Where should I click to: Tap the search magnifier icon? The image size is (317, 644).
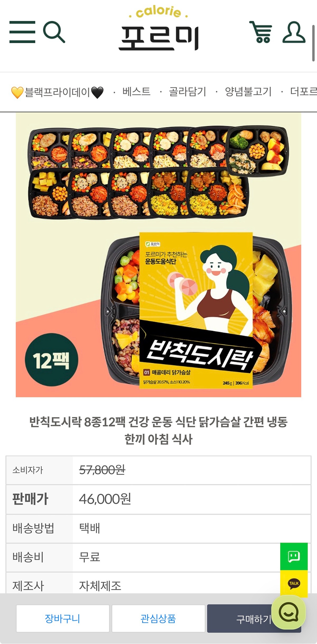click(x=54, y=32)
